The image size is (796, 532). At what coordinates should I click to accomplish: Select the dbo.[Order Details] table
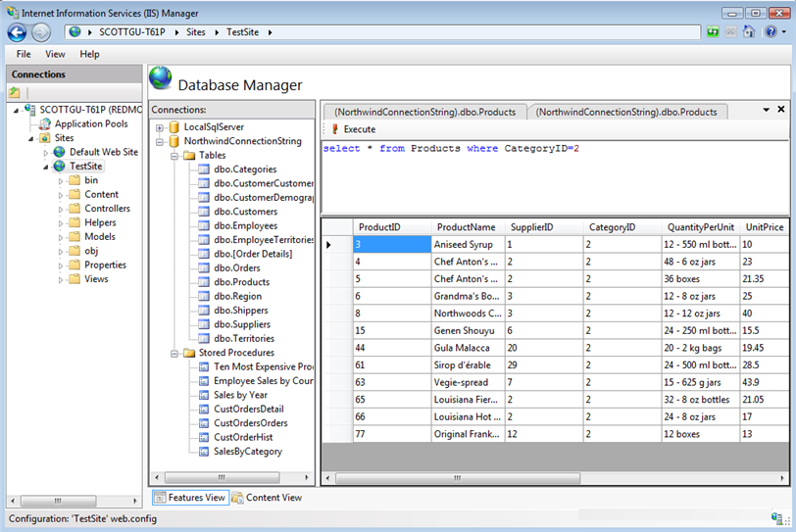[x=253, y=254]
